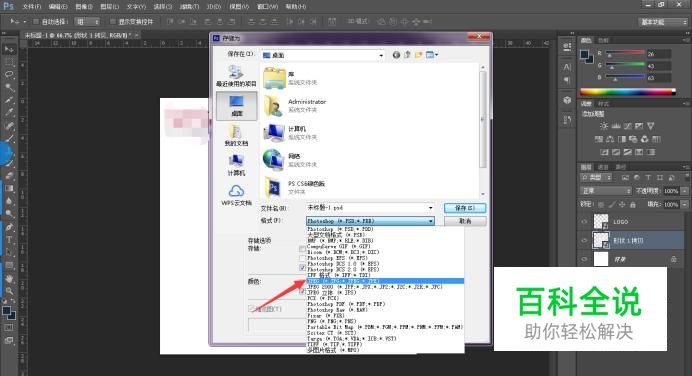Toggle the 自动选择 checkbox in options bar
Screen dimensions: 692x376
click(36, 21)
